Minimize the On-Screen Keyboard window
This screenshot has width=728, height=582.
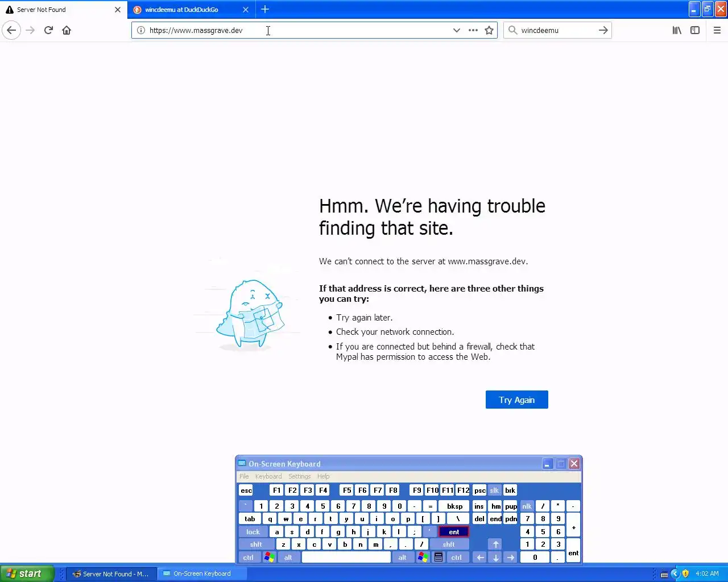click(547, 464)
